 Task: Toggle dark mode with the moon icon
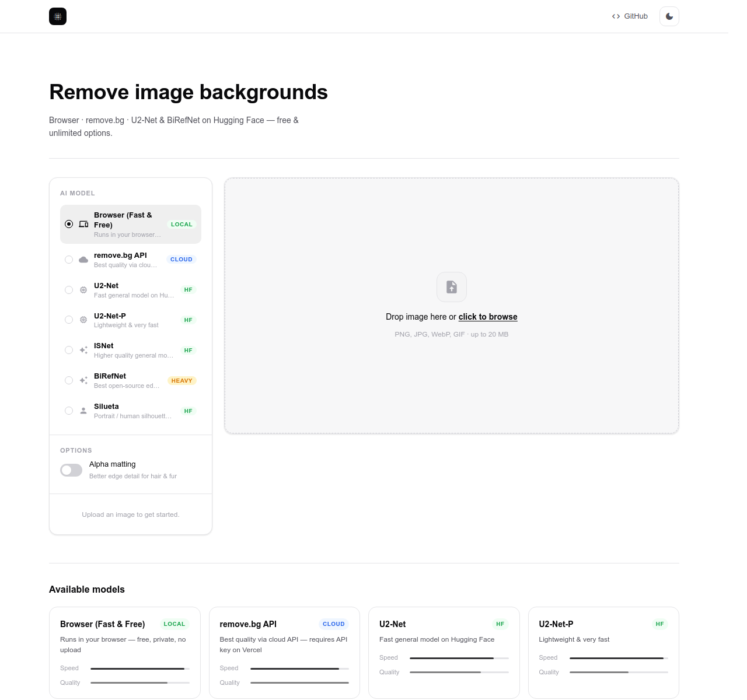(x=669, y=16)
